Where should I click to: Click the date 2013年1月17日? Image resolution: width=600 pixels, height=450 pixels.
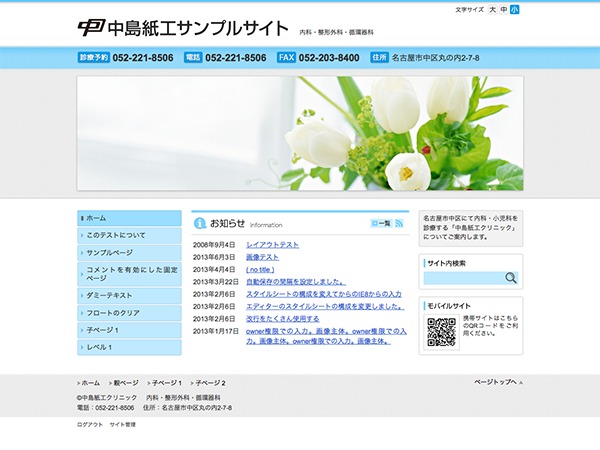point(215,331)
